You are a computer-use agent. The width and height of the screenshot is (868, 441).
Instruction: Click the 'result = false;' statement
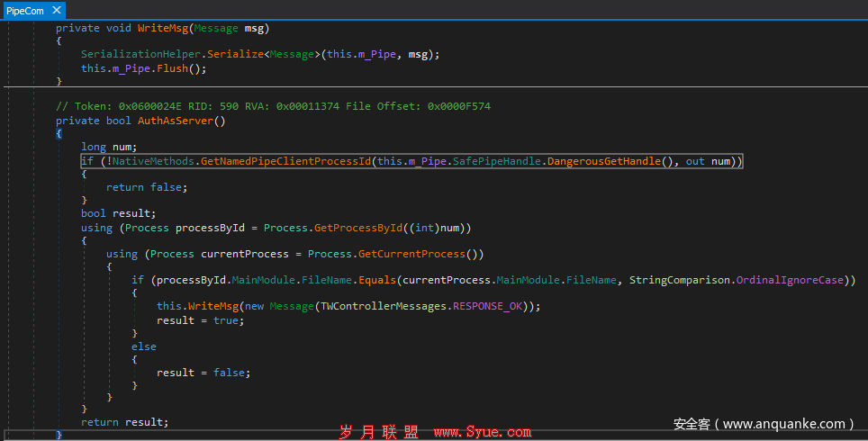(203, 373)
